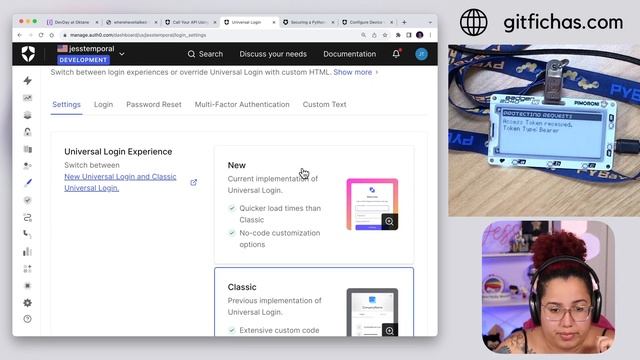Open a new browser tab with plus

click(x=404, y=22)
